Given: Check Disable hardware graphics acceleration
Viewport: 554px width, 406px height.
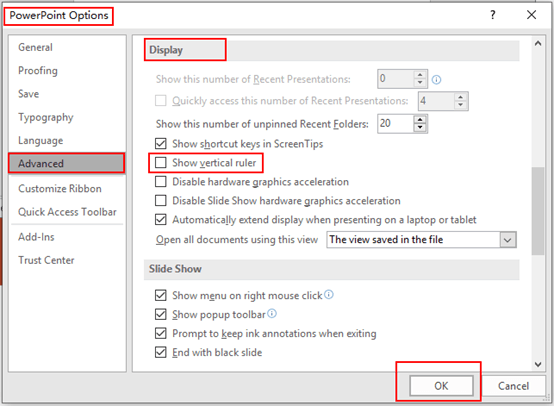Looking at the screenshot, I should [x=161, y=182].
